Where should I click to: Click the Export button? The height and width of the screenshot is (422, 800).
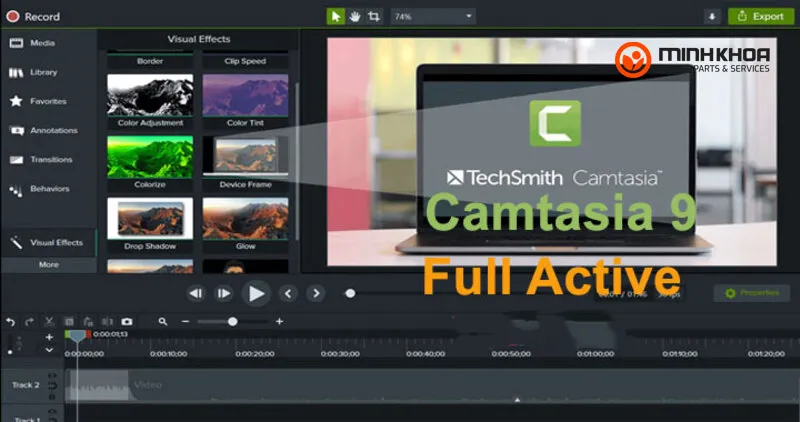[758, 16]
